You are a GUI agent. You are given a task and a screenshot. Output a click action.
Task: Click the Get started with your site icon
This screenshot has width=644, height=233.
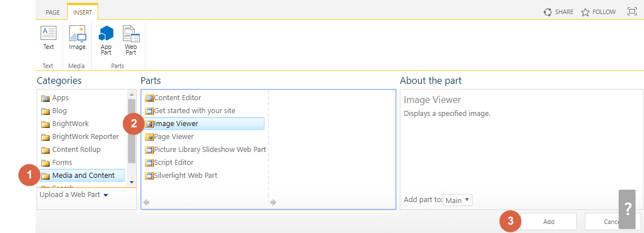click(x=149, y=111)
